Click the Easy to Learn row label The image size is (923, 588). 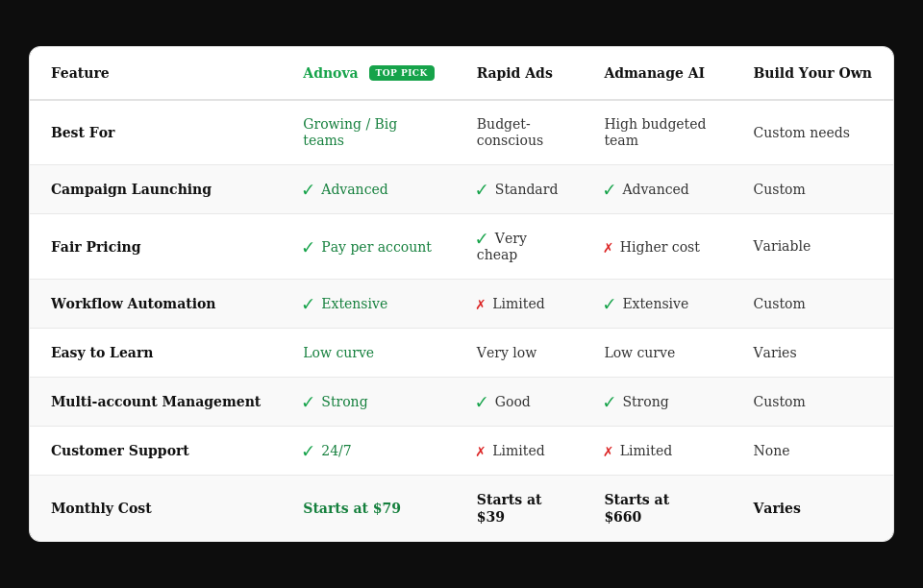[102, 353]
